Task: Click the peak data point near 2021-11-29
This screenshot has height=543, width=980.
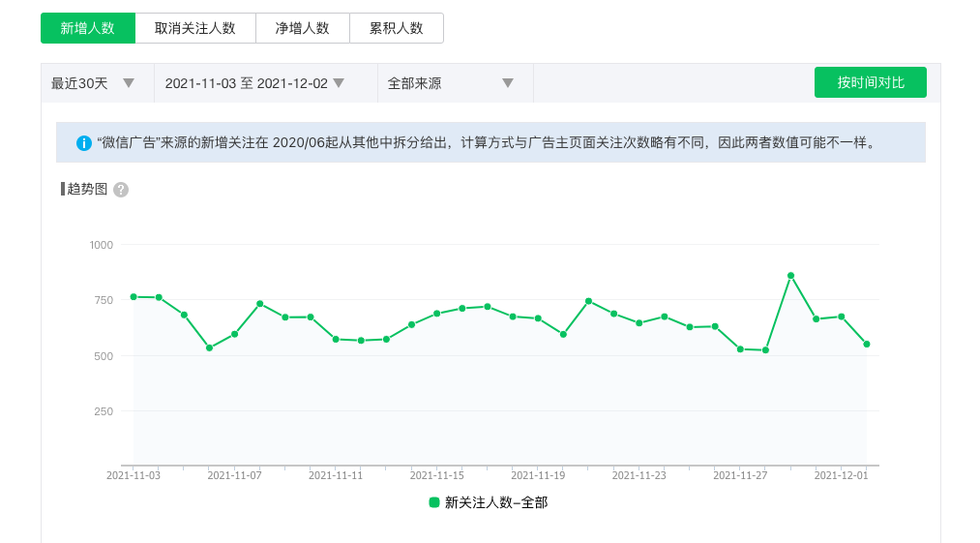Action: click(790, 276)
